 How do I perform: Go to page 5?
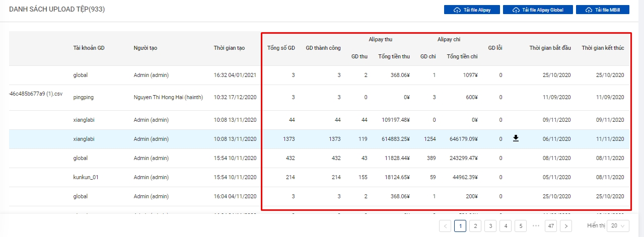[521, 226]
